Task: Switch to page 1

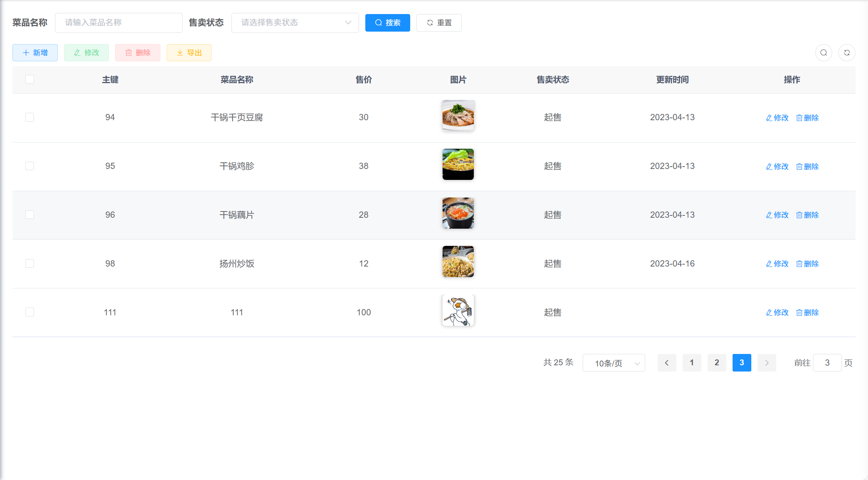Action: tap(692, 363)
